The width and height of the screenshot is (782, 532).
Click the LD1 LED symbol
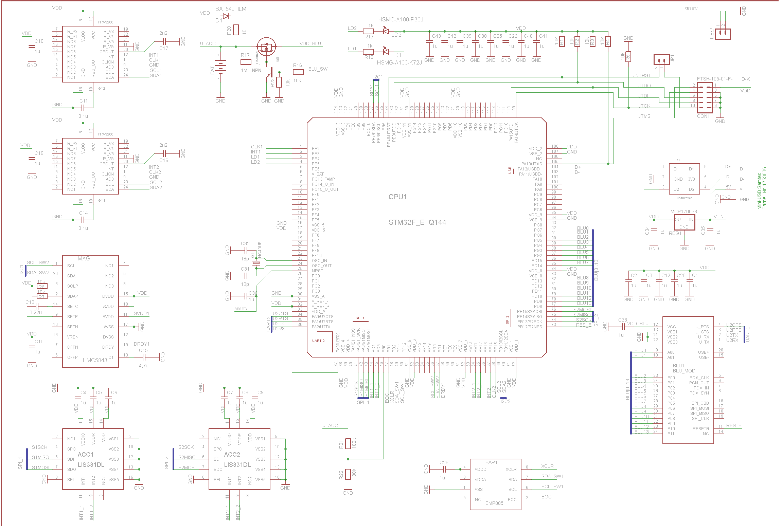click(386, 52)
